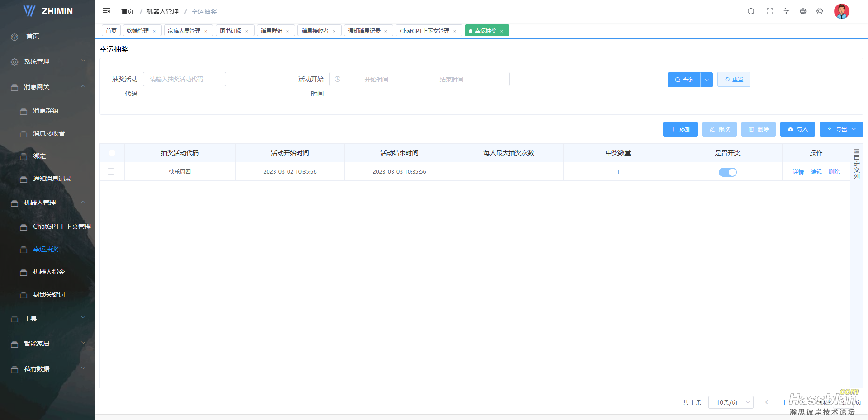Expand the 智能家居 sidebar menu
This screenshot has width=868, height=420.
[x=83, y=343]
